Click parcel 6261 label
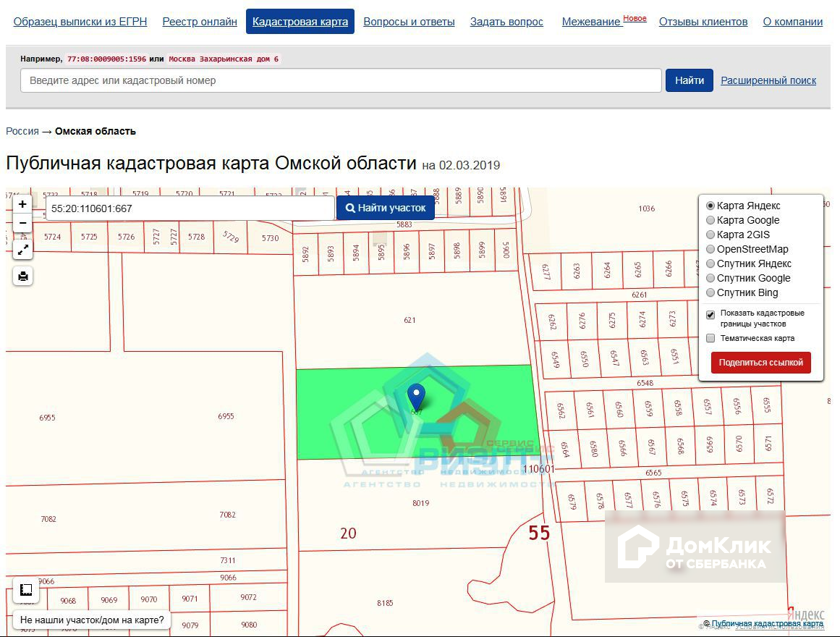Image resolution: width=840 pixels, height=637 pixels. pos(639,295)
